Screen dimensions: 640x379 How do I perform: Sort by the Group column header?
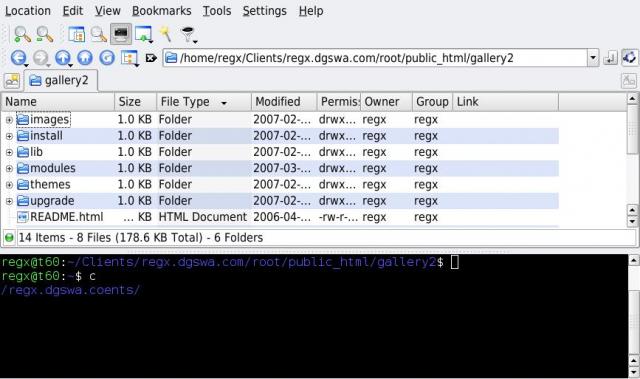432,102
